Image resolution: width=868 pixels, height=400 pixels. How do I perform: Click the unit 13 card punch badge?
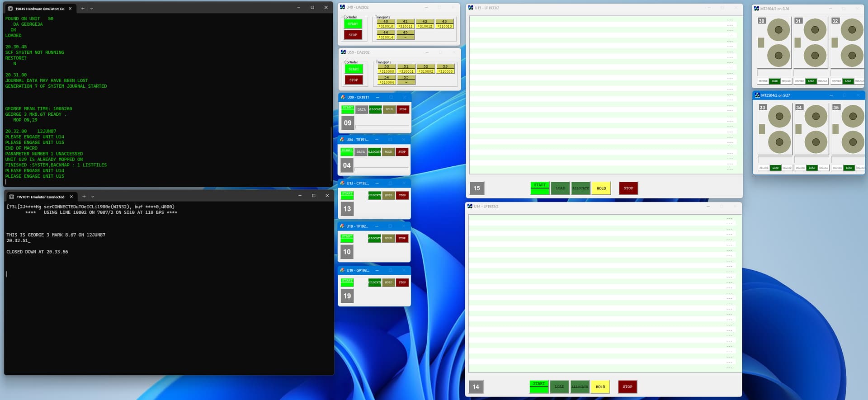click(x=347, y=209)
